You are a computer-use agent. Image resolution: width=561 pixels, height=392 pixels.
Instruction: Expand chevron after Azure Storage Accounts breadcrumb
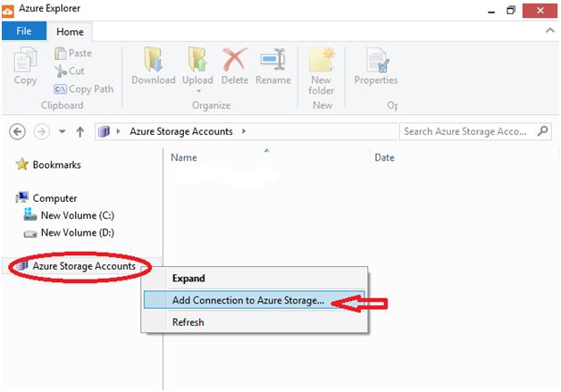[x=244, y=131]
